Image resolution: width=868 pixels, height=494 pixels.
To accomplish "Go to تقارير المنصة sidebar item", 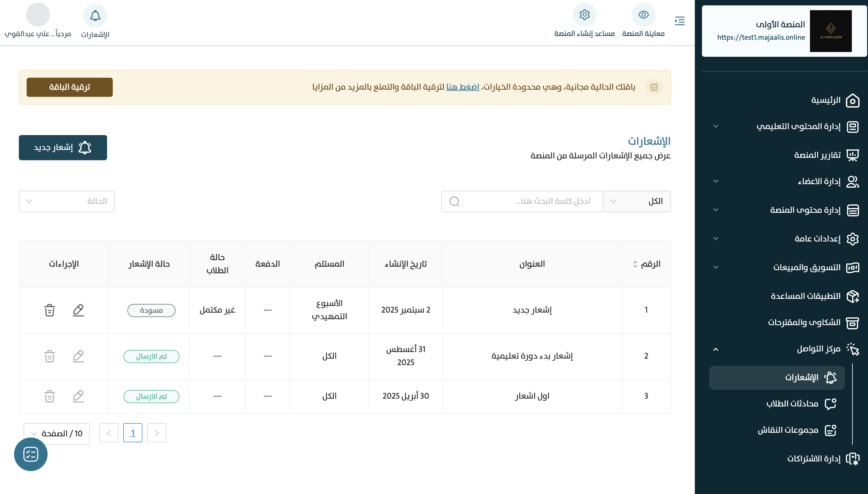I will pos(817,155).
